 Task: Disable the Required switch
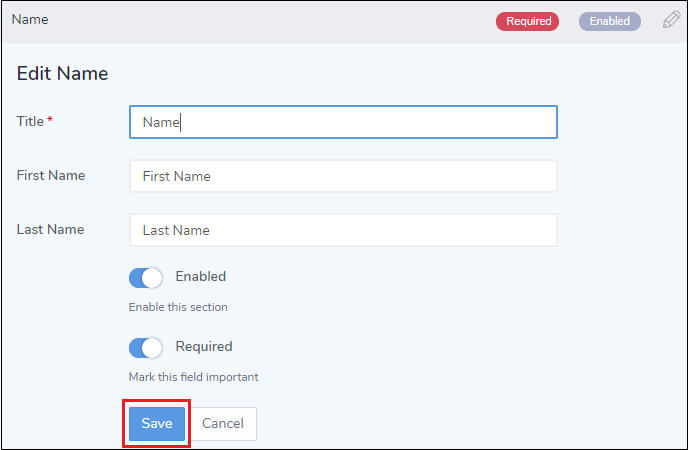(x=146, y=347)
